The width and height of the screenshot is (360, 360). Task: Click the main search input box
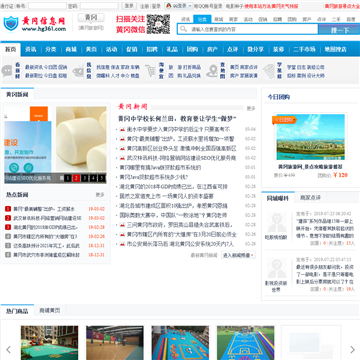coord(248,29)
